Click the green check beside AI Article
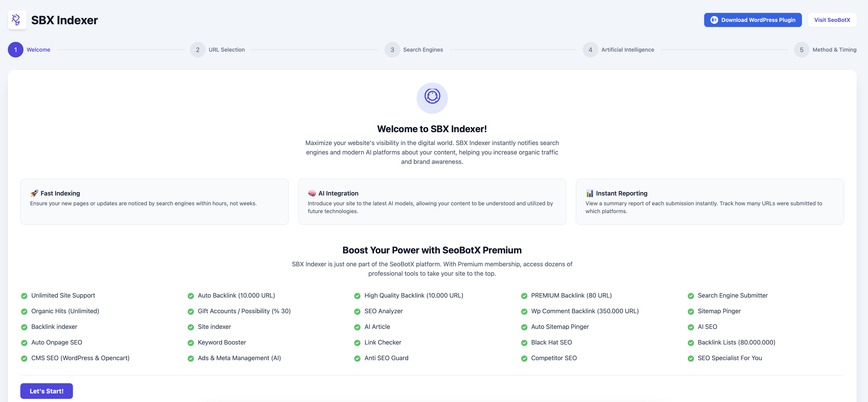 357,327
